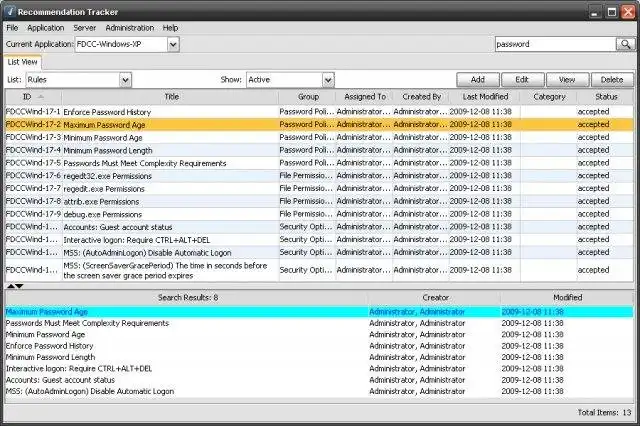Click the View button
Image resolution: width=640 pixels, height=426 pixels.
coord(567,80)
